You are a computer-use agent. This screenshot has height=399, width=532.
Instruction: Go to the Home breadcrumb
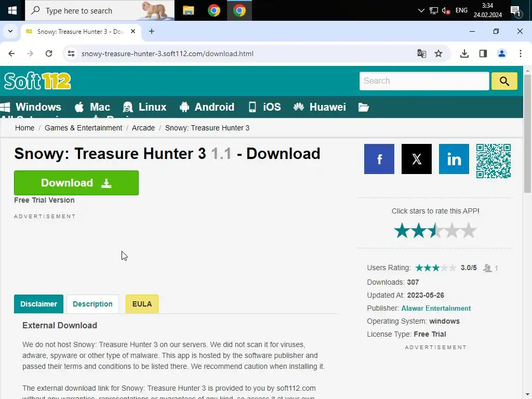click(25, 128)
